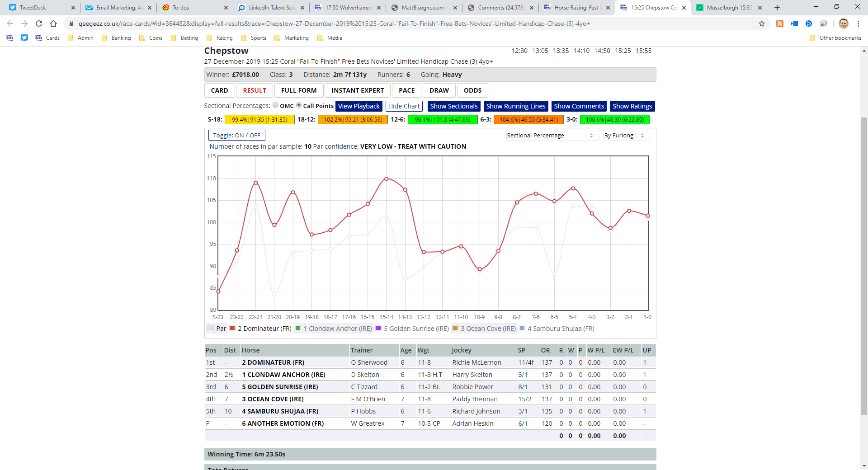Open Chrome three-dot menu
868x470 pixels.
pos(858,23)
